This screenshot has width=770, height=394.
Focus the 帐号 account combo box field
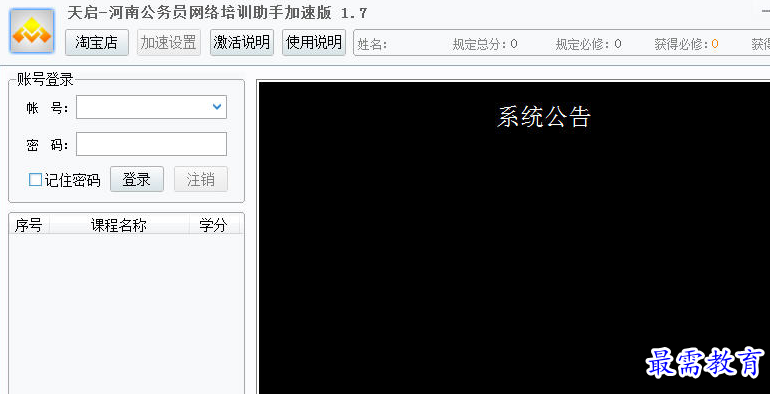(x=151, y=107)
